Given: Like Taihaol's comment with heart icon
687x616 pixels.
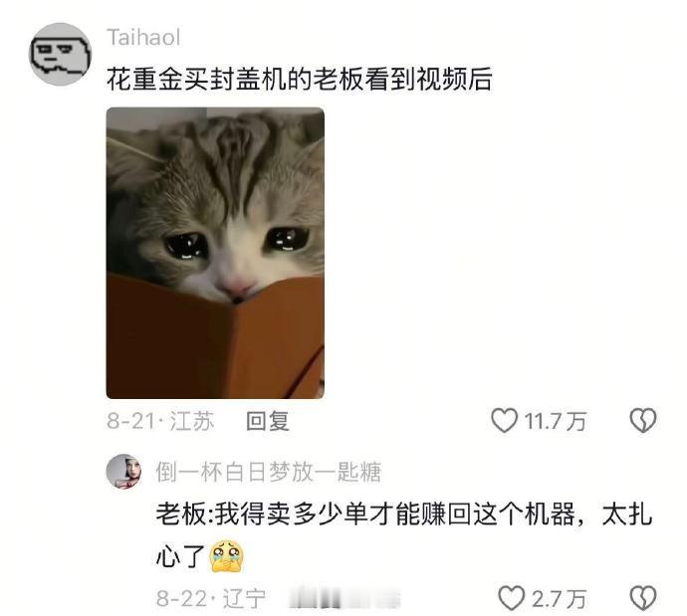Looking at the screenshot, I should coord(504,421).
